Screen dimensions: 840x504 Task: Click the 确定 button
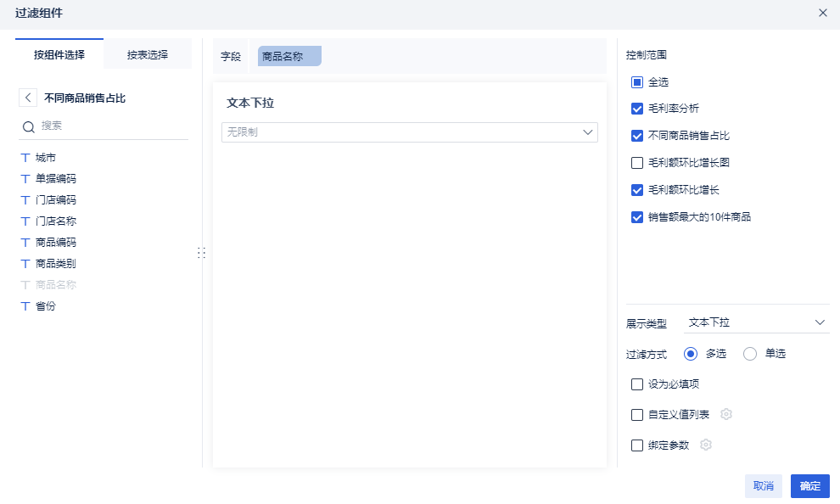click(x=809, y=486)
